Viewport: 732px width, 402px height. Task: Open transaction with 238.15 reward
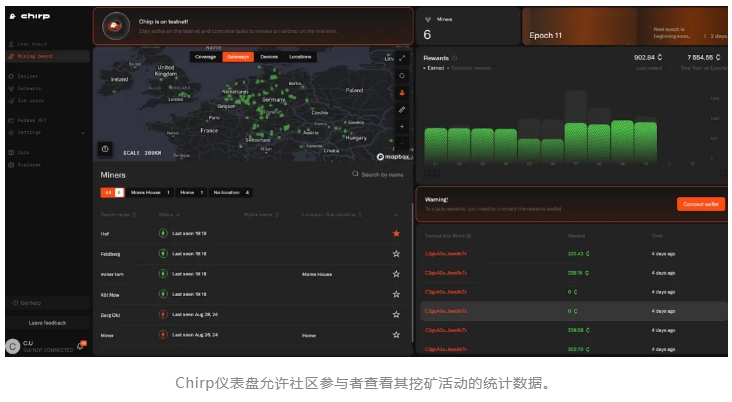click(x=445, y=273)
